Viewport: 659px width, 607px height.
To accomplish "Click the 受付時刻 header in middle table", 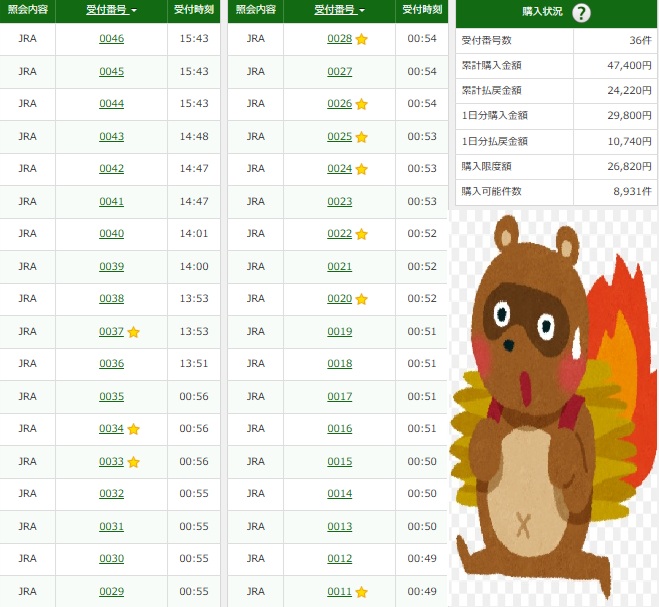I will click(421, 9).
